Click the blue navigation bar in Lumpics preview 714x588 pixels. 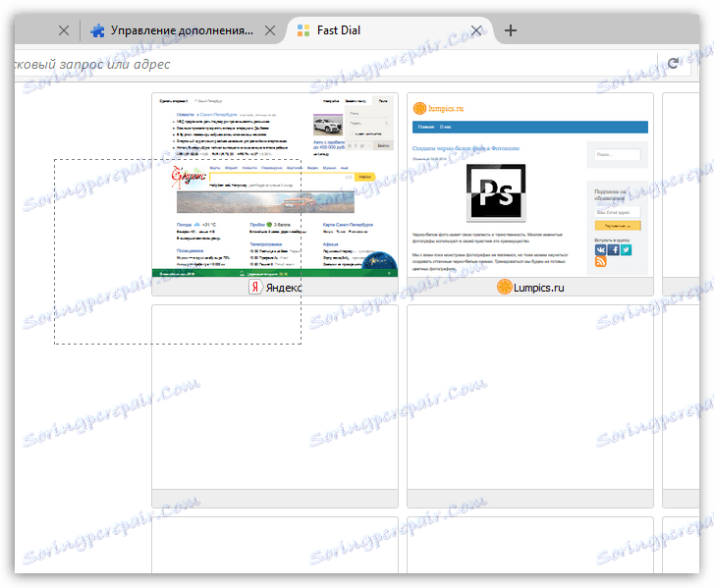point(530,127)
